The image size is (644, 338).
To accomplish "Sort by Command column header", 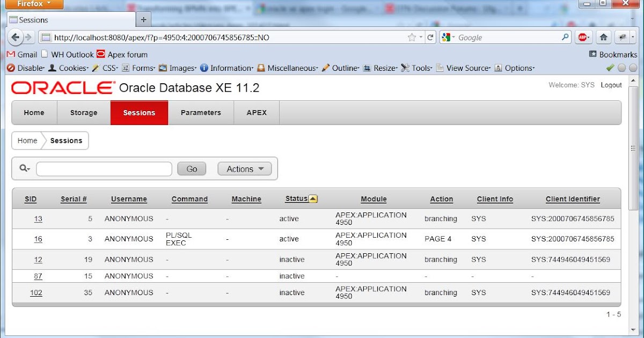I will coord(189,199).
